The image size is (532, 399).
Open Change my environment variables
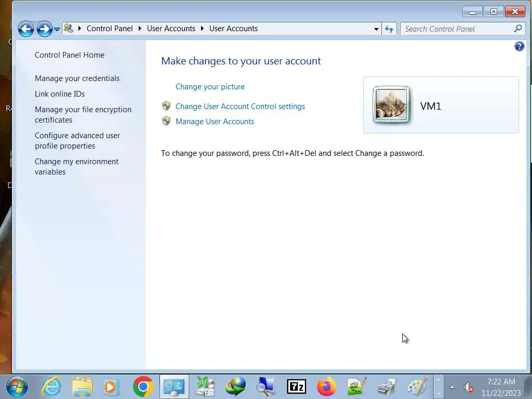click(x=76, y=167)
